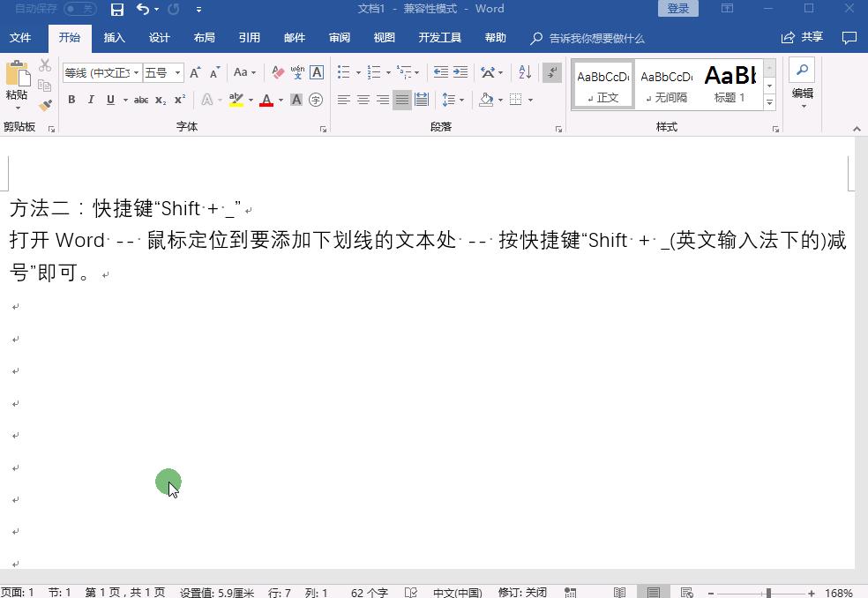Select the Format Painter tool
This screenshot has height=598, width=868.
[x=44, y=106]
